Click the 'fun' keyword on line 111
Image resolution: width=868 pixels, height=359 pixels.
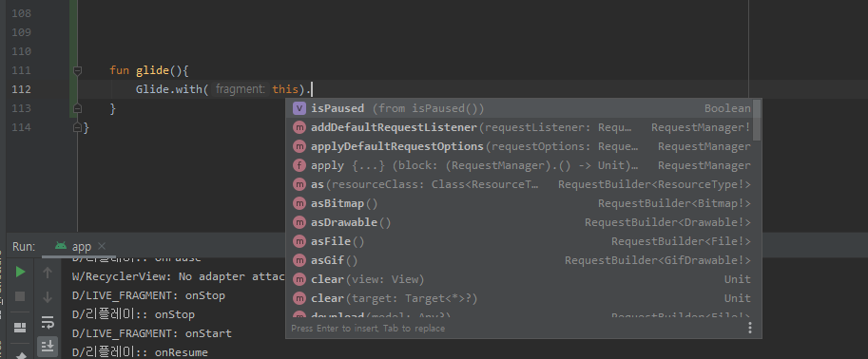click(x=119, y=70)
